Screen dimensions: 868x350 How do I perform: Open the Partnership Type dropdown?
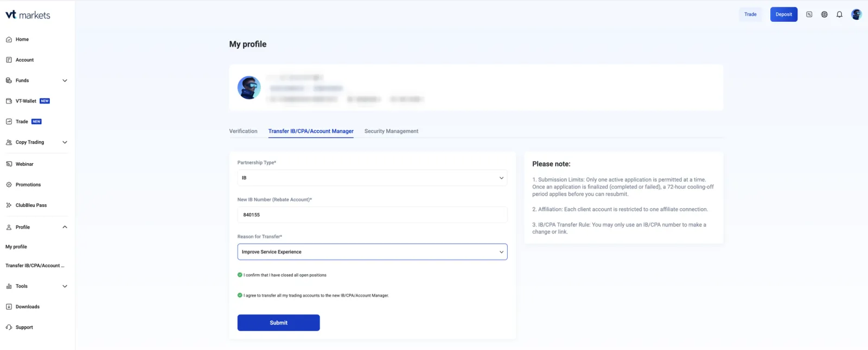pos(372,178)
